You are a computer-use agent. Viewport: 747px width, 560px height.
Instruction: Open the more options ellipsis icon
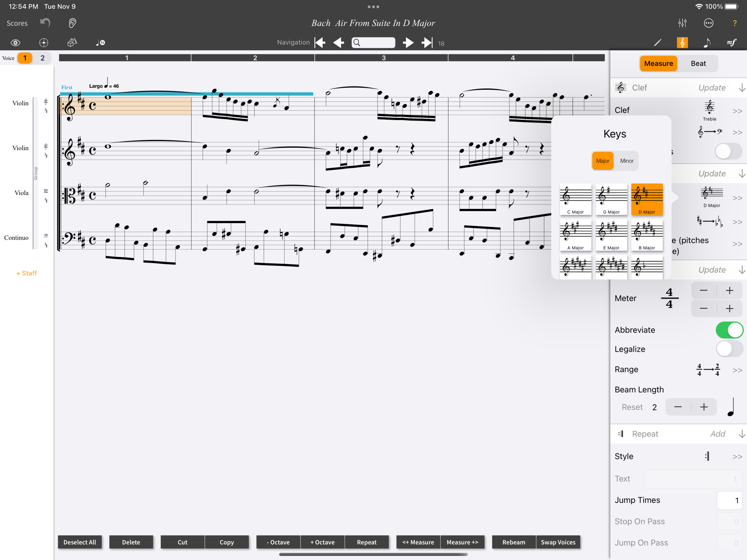pyautogui.click(x=708, y=23)
